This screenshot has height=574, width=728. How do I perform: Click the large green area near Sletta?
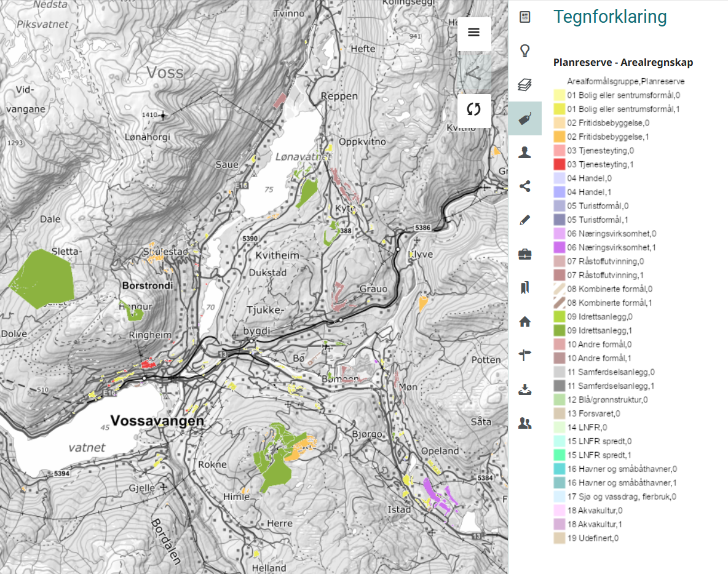(43, 277)
